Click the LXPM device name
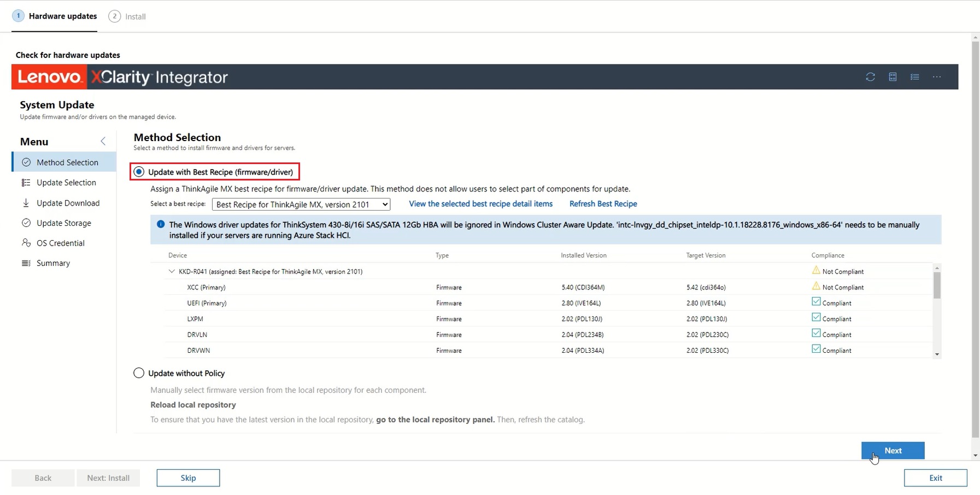Screen dimensions: 980x495 (195, 319)
